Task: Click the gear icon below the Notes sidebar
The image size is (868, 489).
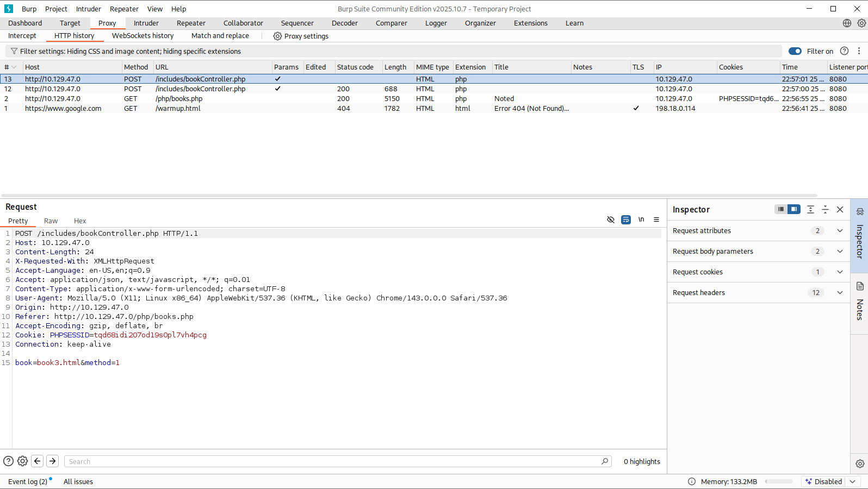Action: pyautogui.click(x=860, y=463)
